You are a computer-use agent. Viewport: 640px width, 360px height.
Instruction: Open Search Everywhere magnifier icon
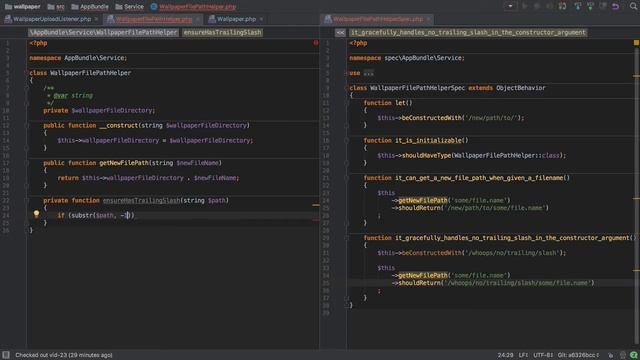point(633,6)
